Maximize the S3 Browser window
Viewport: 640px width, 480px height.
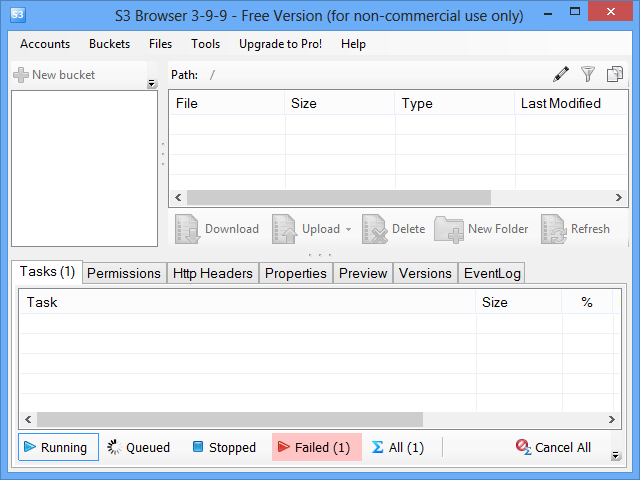coord(575,11)
